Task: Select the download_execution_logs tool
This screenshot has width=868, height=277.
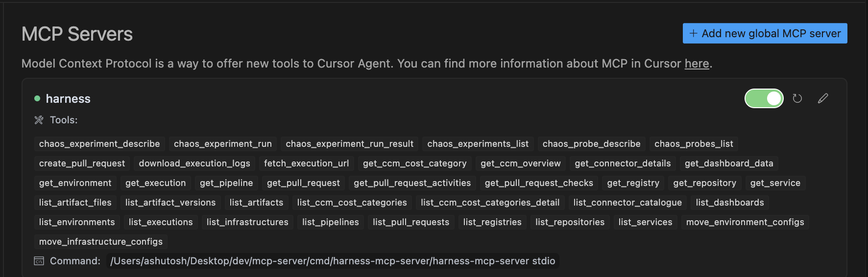Action: (x=194, y=163)
